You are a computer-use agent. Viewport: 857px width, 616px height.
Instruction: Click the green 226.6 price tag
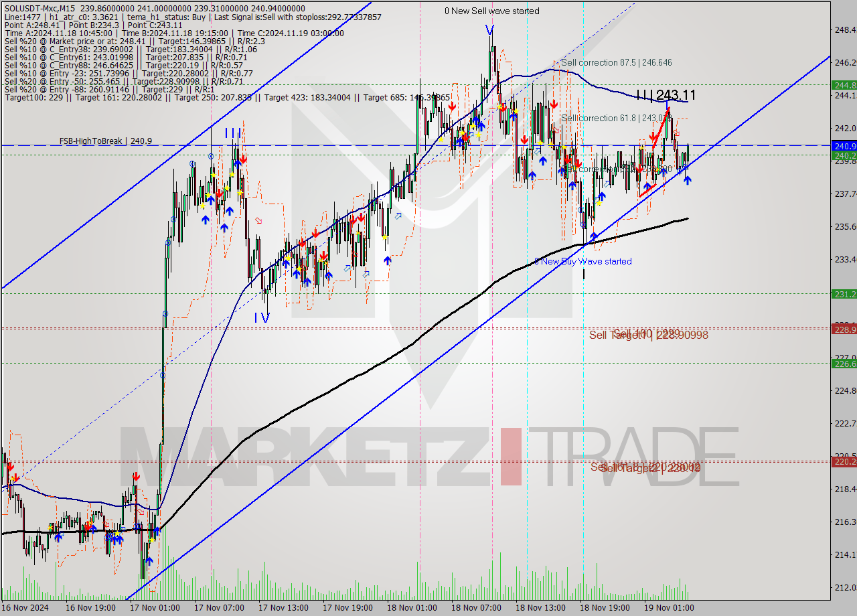[x=844, y=363]
